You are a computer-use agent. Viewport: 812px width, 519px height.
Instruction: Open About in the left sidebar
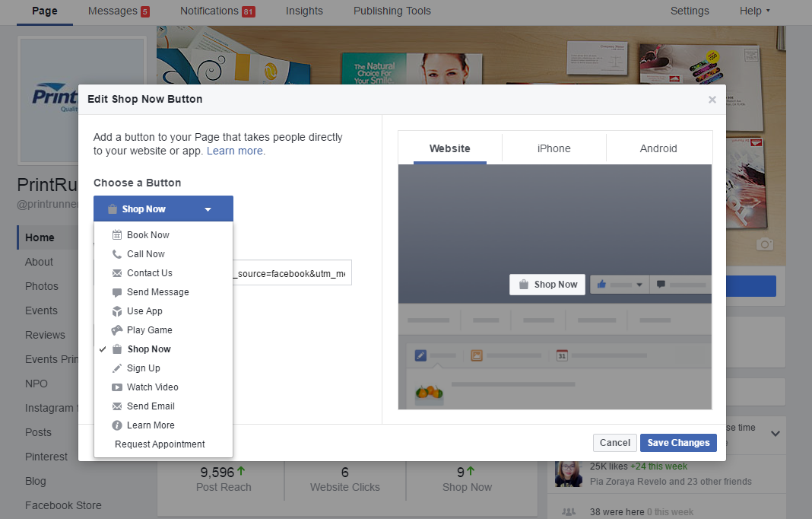39,262
